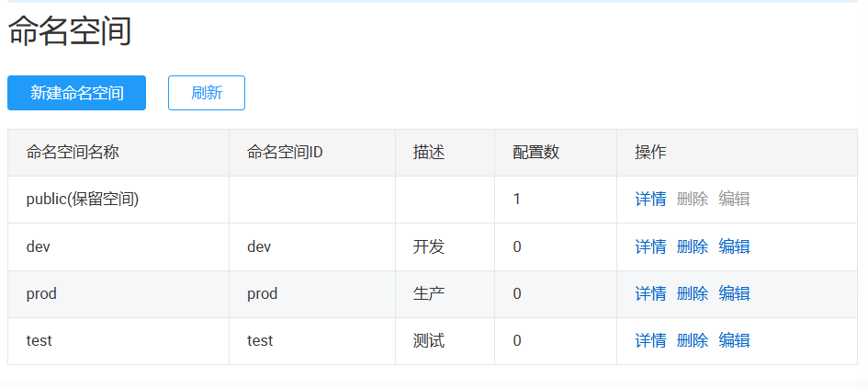Viewport: 868px width, 389px height.
Task: Select the 测试 description cell
Action: click(x=429, y=340)
